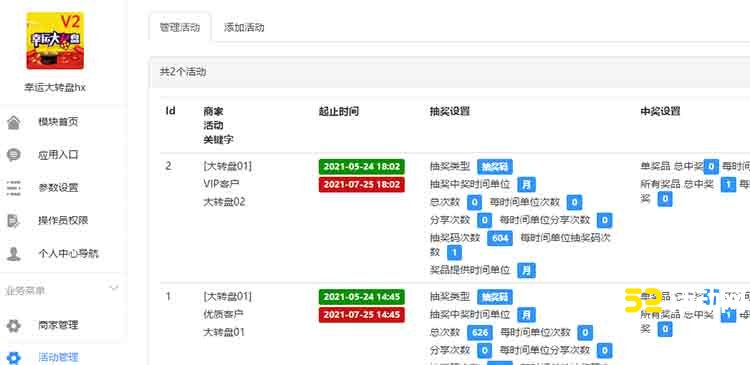Click the red 2021-07-25 14:45 end date badge
Viewport: 750px width, 365px height.
(x=362, y=315)
